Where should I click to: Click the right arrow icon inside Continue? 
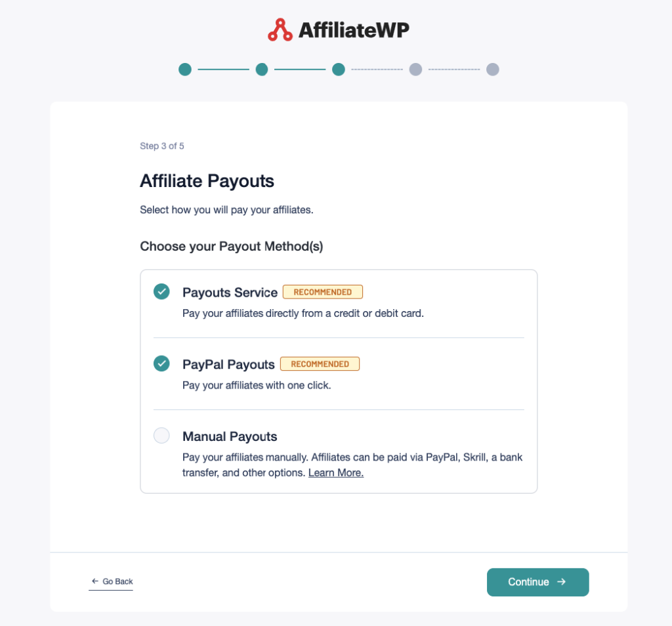click(561, 582)
